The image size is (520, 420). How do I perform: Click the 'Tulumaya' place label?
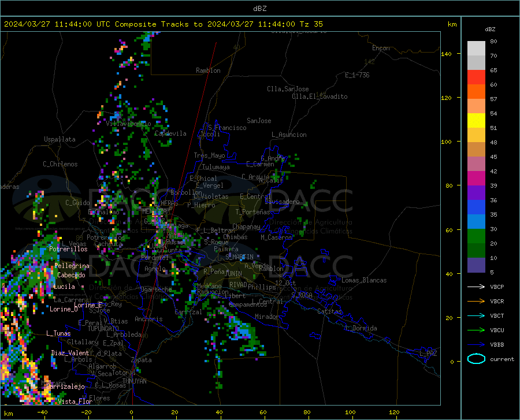tap(216, 167)
